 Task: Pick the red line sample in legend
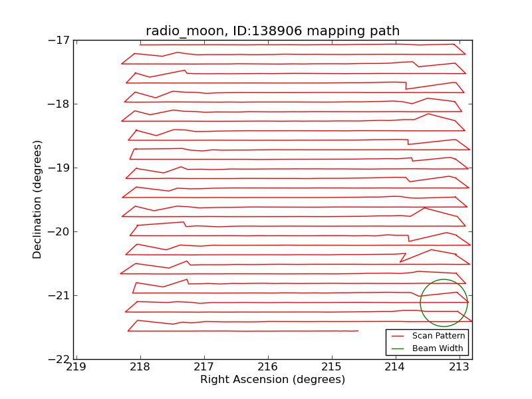tap(398, 336)
